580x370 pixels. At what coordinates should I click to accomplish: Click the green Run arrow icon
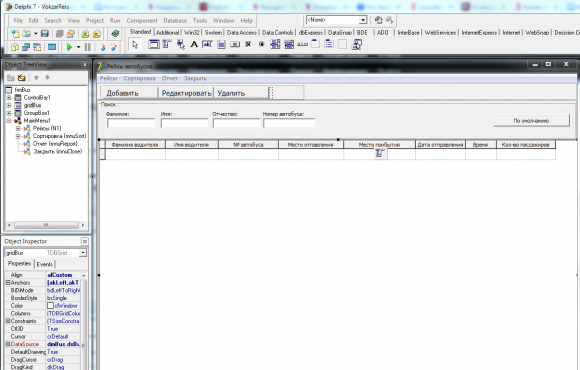(x=69, y=47)
